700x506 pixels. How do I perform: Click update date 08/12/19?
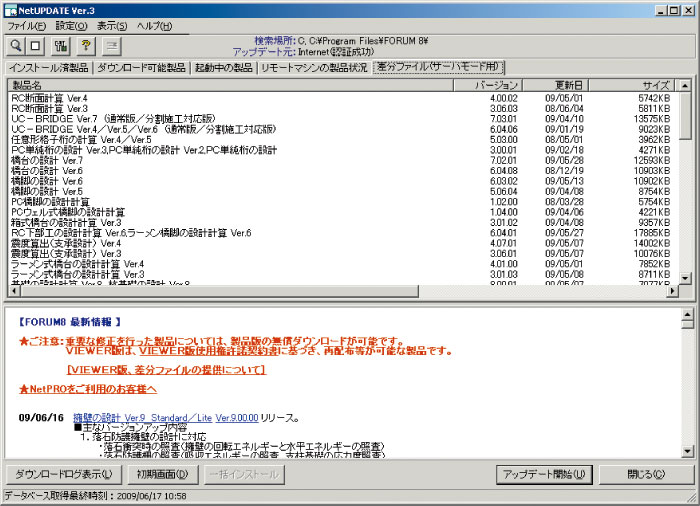click(564, 171)
